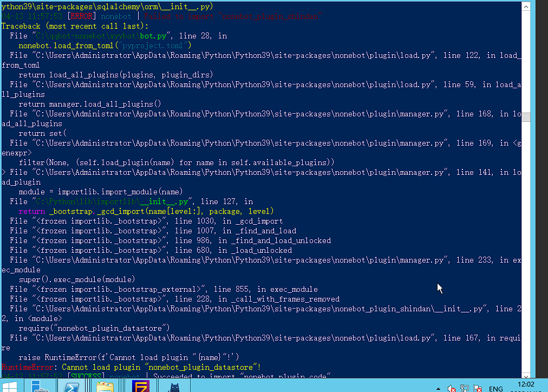Switch input language via ENG indicator
This screenshot has width=548, height=392.
[x=495, y=389]
